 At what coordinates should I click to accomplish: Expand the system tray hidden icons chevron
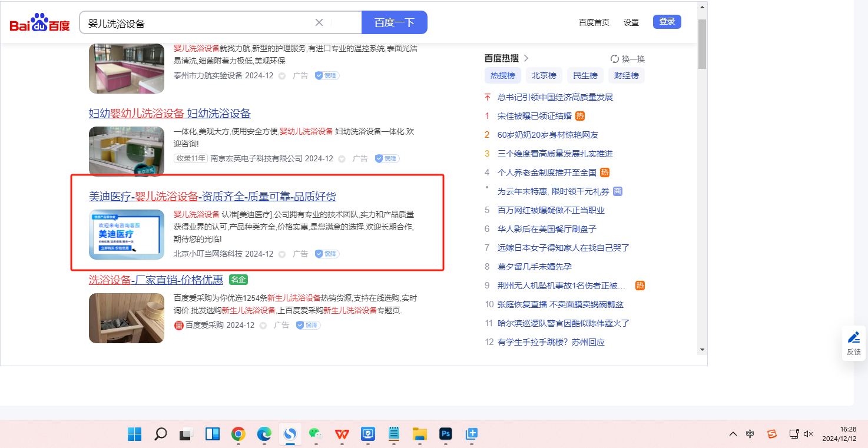click(x=733, y=434)
